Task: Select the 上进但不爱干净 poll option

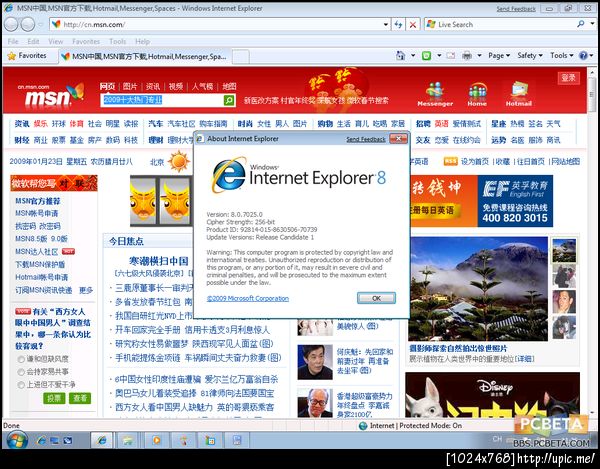Action: point(21,384)
